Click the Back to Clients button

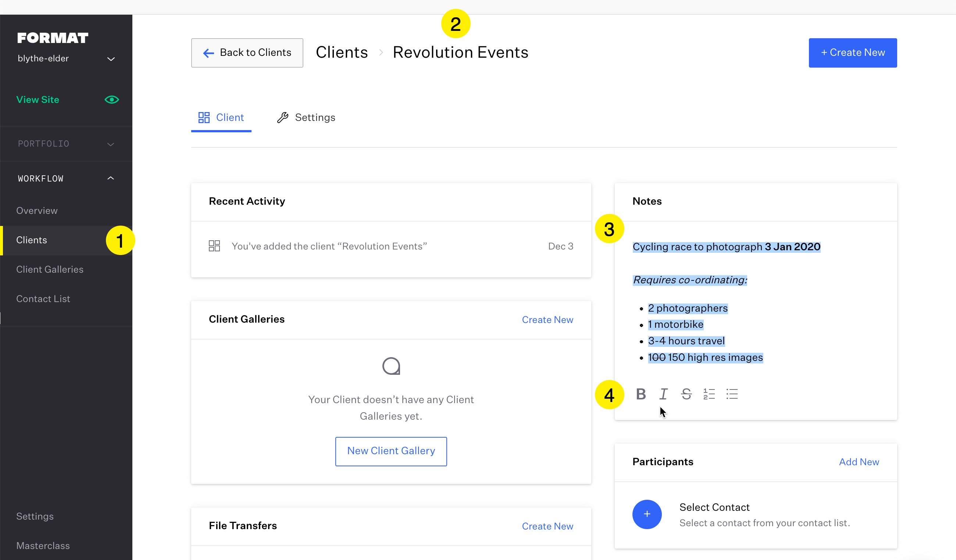tap(247, 53)
